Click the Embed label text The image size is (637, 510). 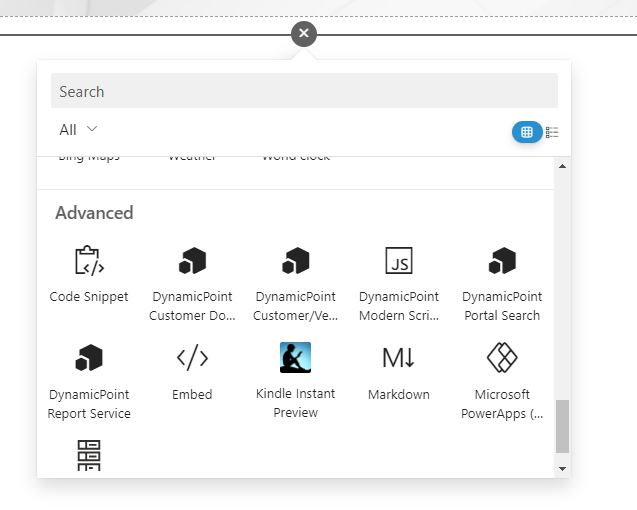pos(193,395)
